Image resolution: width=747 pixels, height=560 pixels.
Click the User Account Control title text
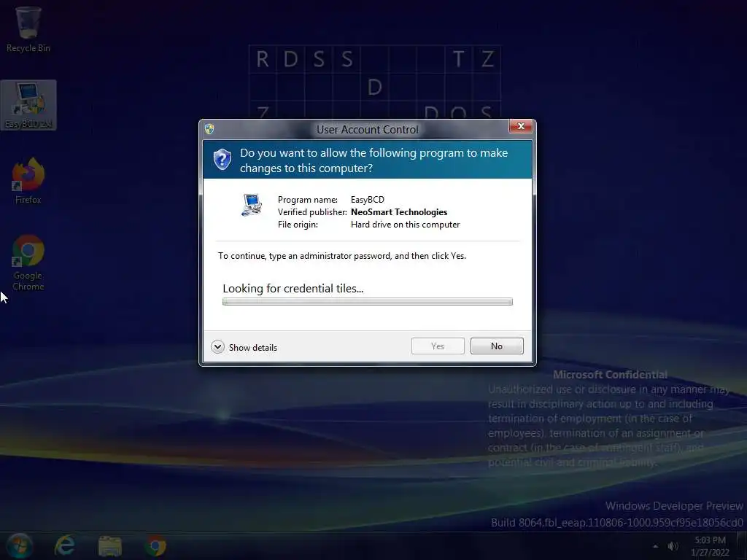click(x=368, y=130)
